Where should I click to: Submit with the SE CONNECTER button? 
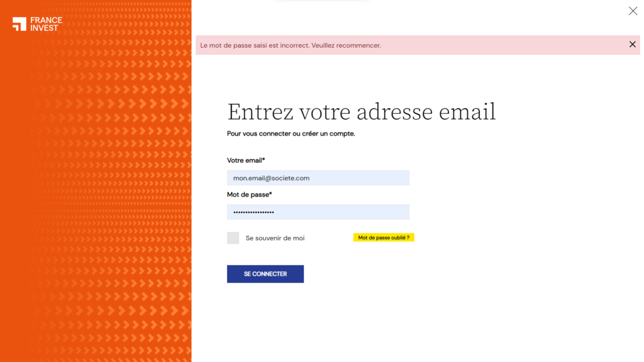pos(265,274)
